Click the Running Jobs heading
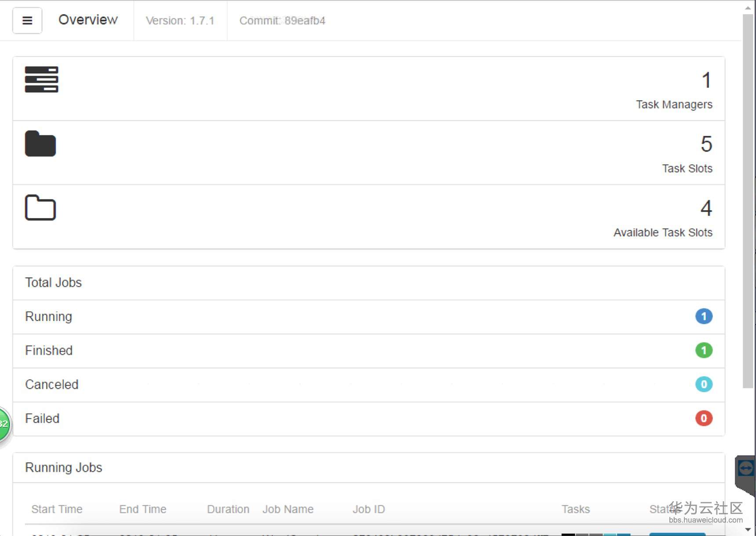The width and height of the screenshot is (756, 536). tap(64, 467)
